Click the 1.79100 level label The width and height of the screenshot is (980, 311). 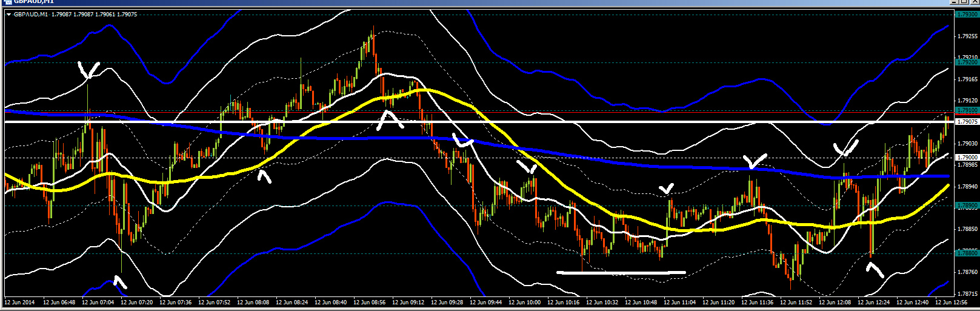[967, 110]
